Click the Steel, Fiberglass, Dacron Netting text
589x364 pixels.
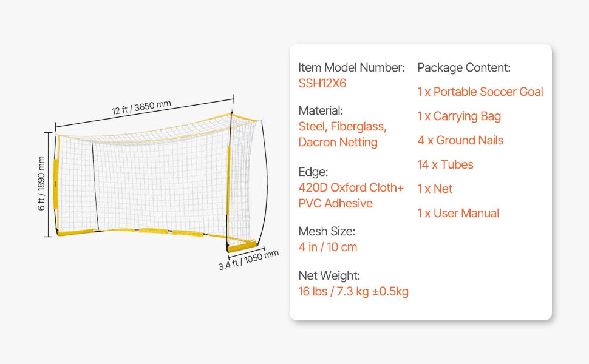point(342,135)
